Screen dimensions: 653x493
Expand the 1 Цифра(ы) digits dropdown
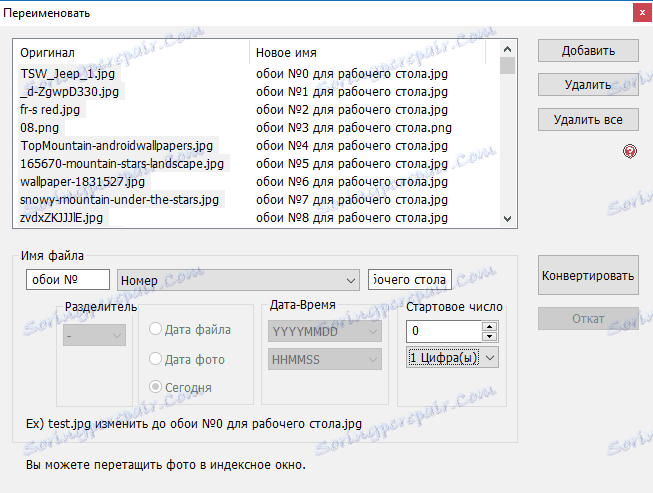tap(452, 358)
